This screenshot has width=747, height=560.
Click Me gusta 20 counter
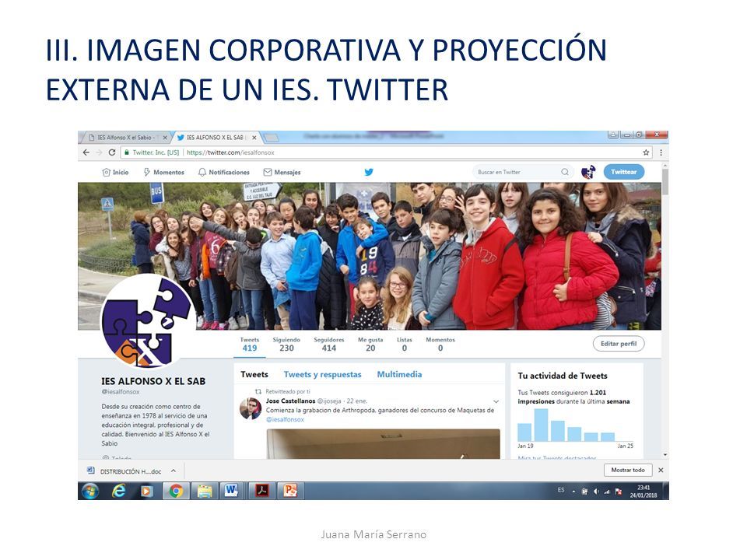pos(370,345)
